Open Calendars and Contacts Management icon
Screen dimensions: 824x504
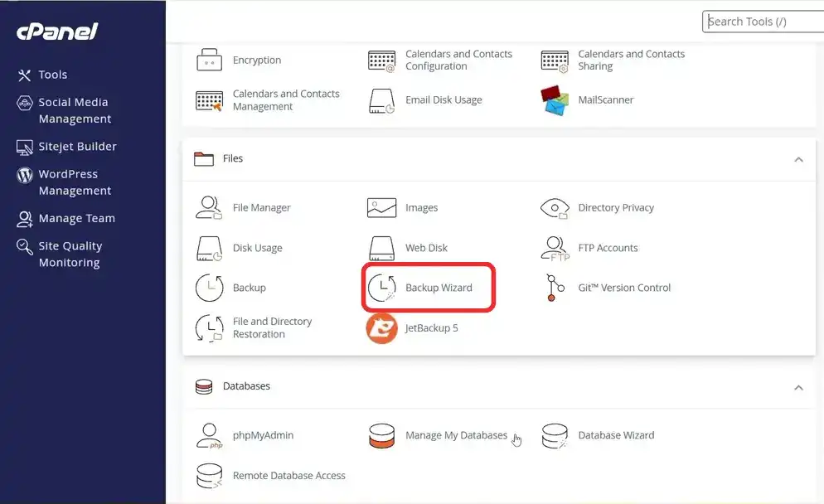point(209,100)
